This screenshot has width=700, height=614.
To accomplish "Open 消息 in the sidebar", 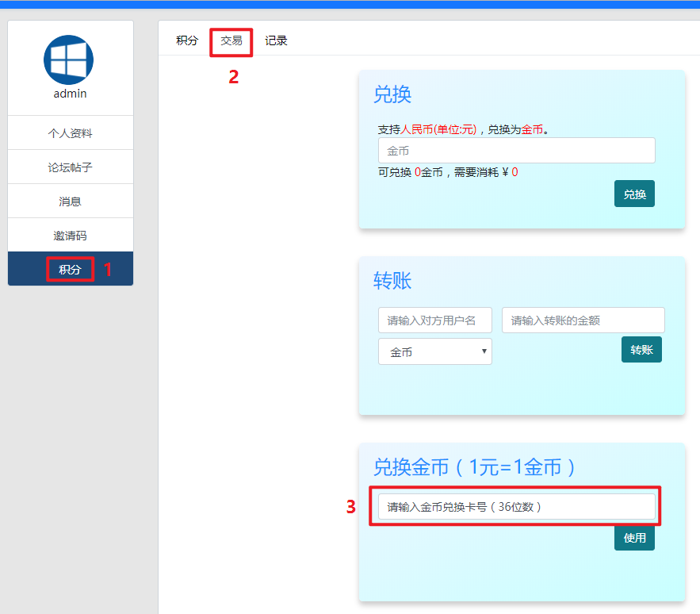I will pos(71,201).
